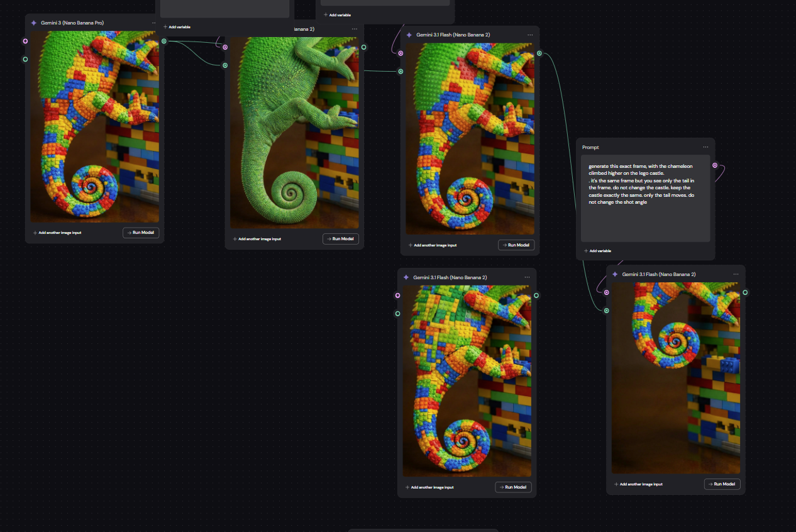Run Model on Gemini 3.1 node left of Prompt
The image size is (796, 532).
click(x=516, y=245)
